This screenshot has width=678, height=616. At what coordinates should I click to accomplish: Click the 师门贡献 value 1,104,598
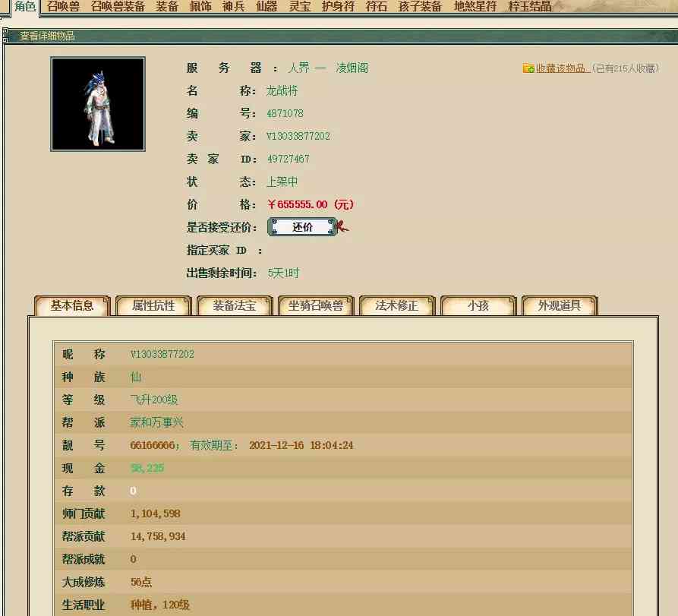(x=155, y=513)
